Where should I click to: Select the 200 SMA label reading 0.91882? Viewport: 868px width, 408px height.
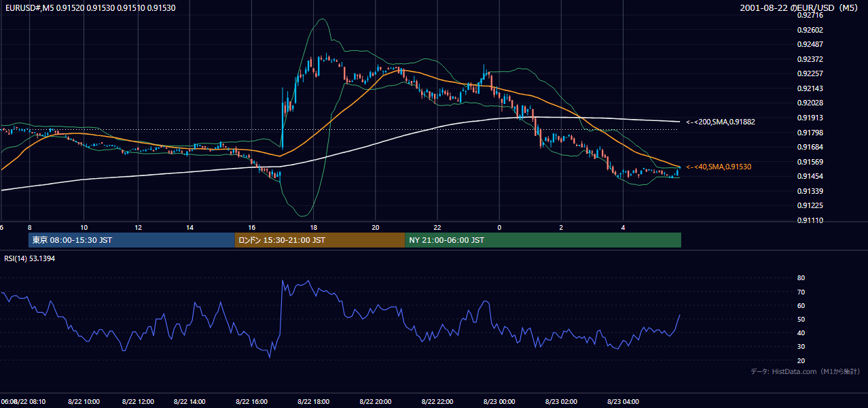[721, 122]
